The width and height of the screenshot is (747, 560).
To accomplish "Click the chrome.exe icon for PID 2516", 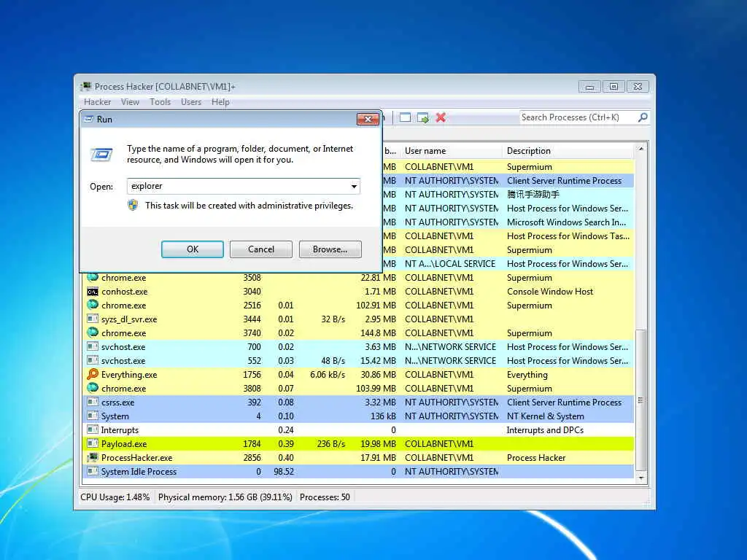I will (x=93, y=305).
